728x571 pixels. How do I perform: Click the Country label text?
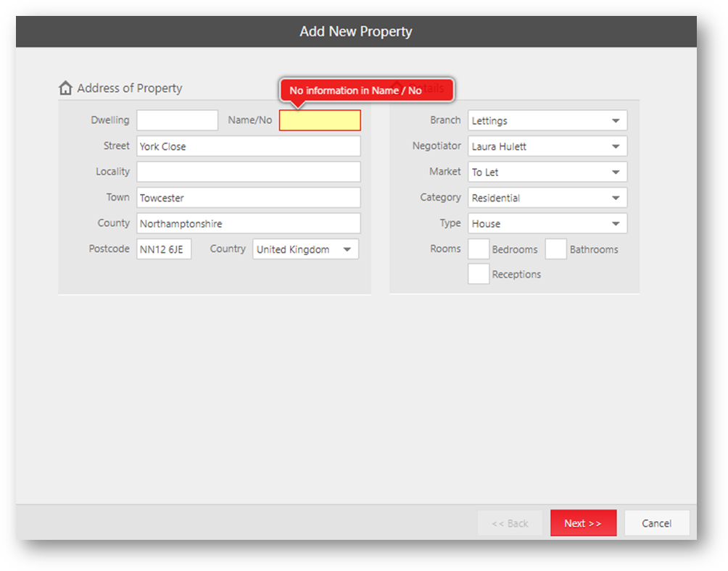[x=228, y=249]
